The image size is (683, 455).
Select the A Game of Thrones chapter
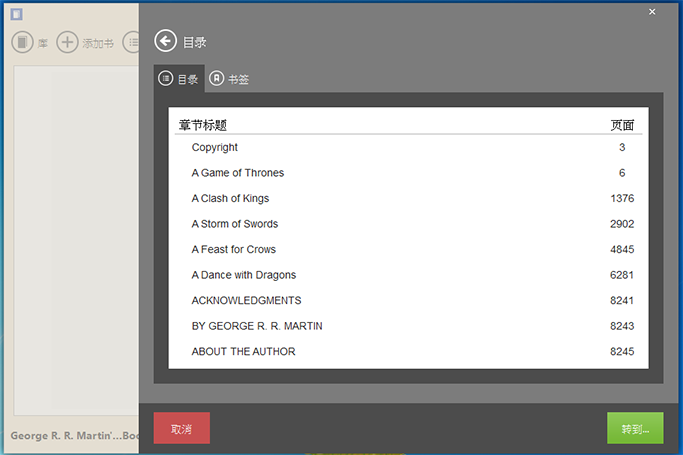pos(238,173)
